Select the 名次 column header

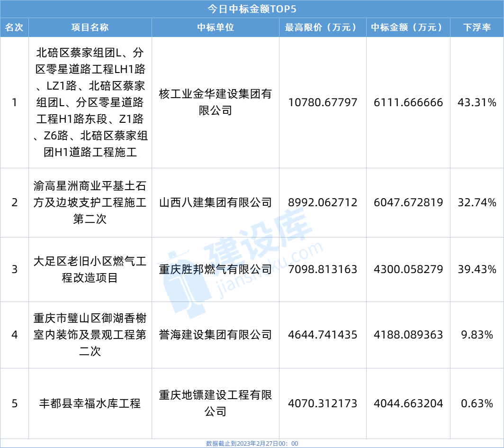[x=14, y=27]
